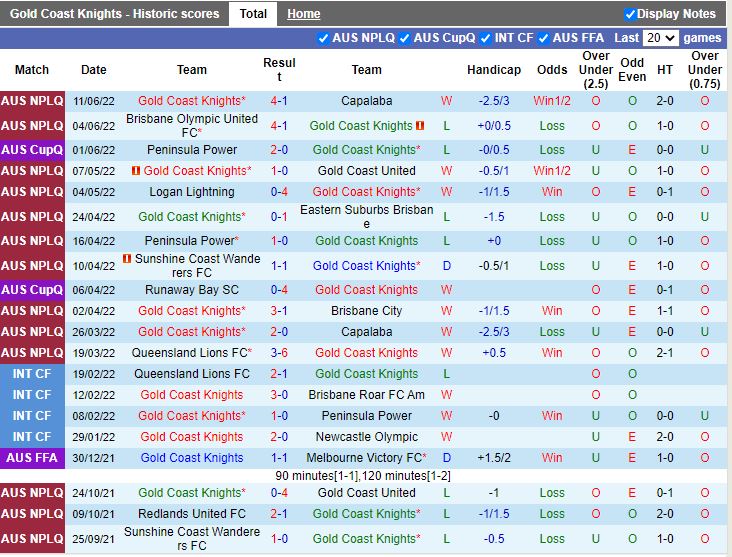Screen dimensions: 732x557
Task: Switch to the Home tab
Action: tap(304, 14)
